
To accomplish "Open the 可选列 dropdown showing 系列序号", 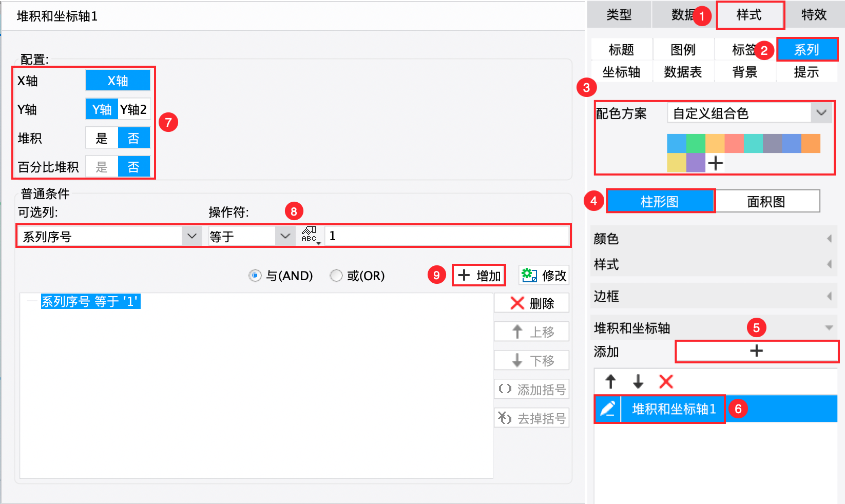I will [109, 236].
